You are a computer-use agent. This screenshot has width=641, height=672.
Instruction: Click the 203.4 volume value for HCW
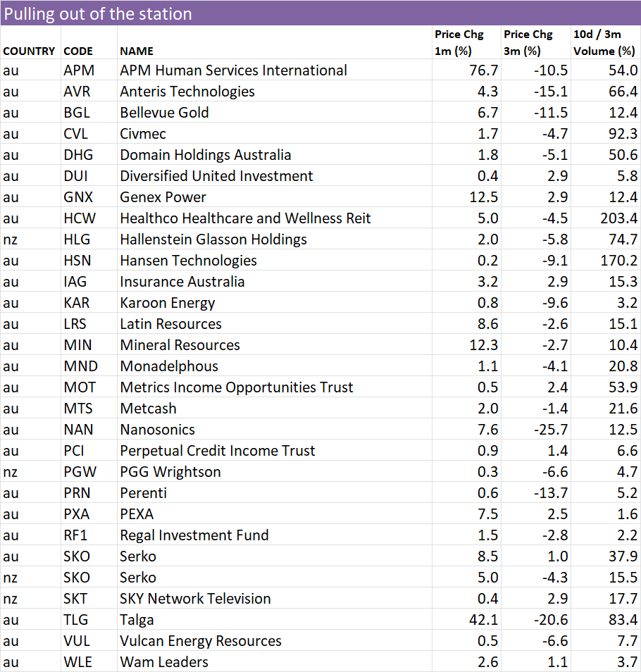point(618,218)
